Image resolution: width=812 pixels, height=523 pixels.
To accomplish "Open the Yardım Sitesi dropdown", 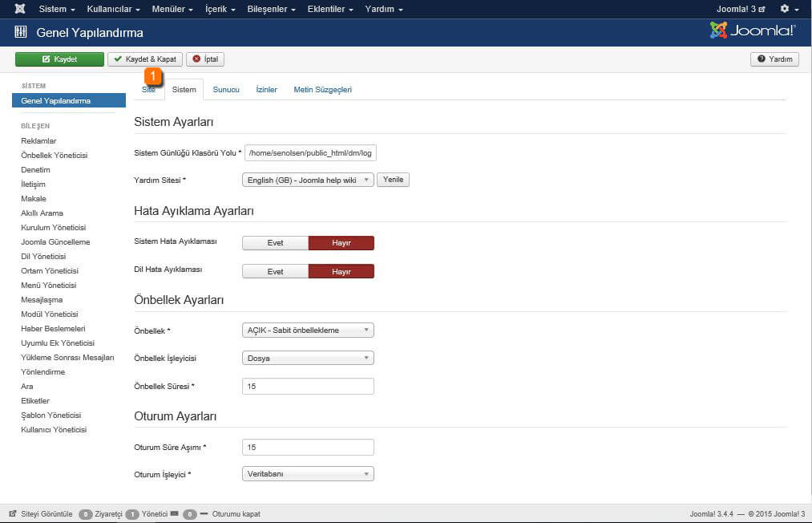I will (308, 180).
